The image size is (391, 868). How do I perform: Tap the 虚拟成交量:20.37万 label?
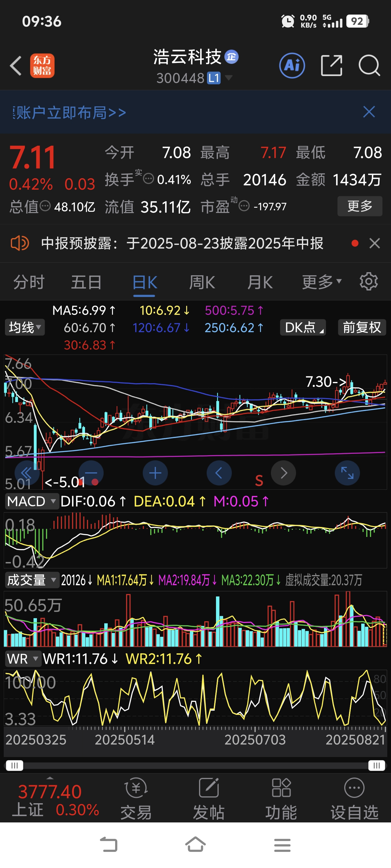(x=324, y=580)
